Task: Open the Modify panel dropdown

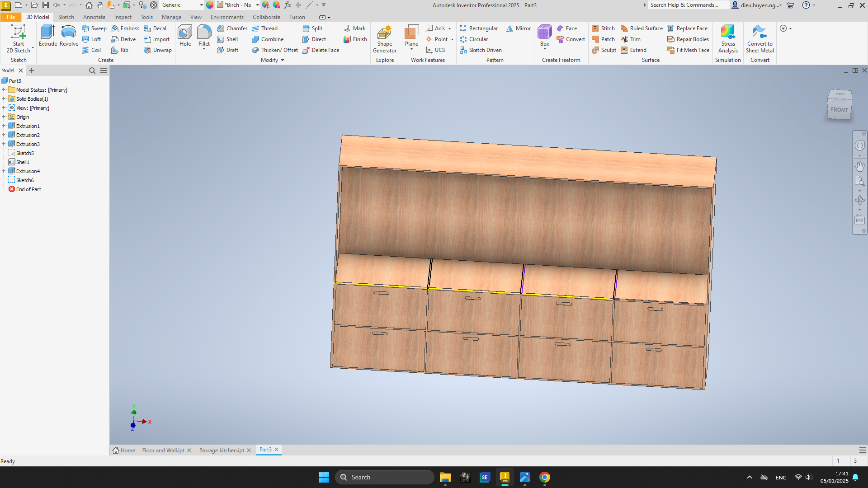Action: click(x=273, y=60)
